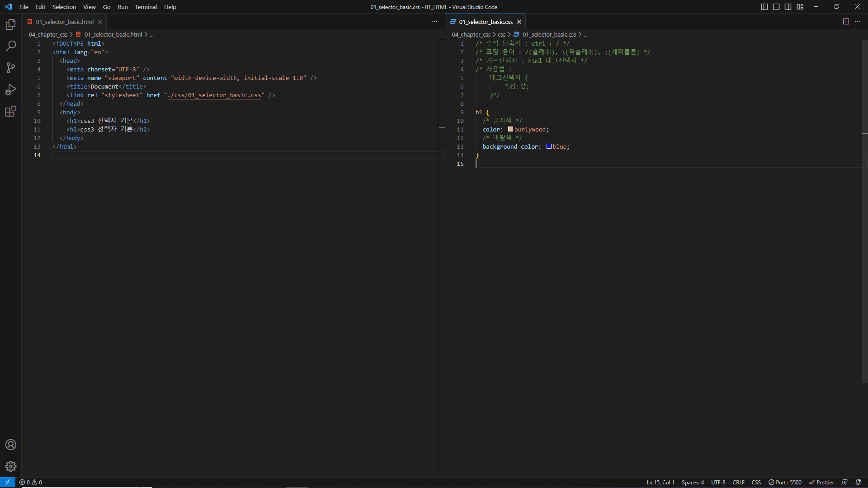Screen dimensions: 868x488
Task: Open the css breadcrumb dropdown
Action: (x=502, y=34)
